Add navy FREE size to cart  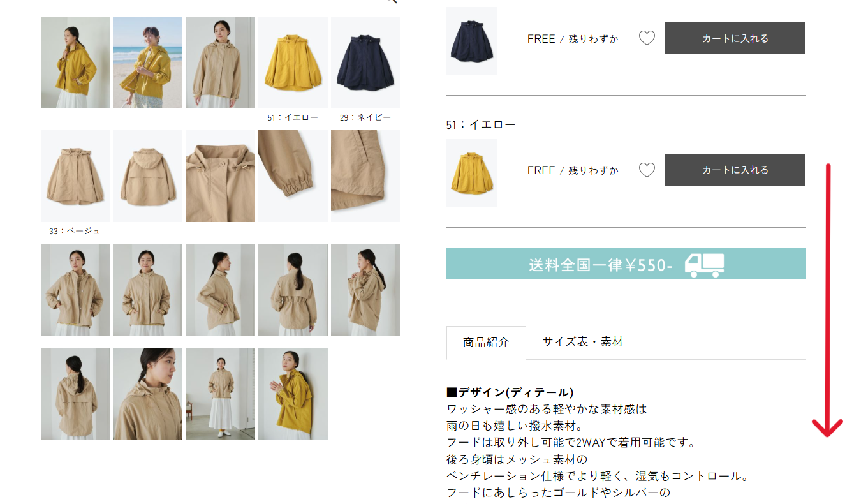coord(735,38)
